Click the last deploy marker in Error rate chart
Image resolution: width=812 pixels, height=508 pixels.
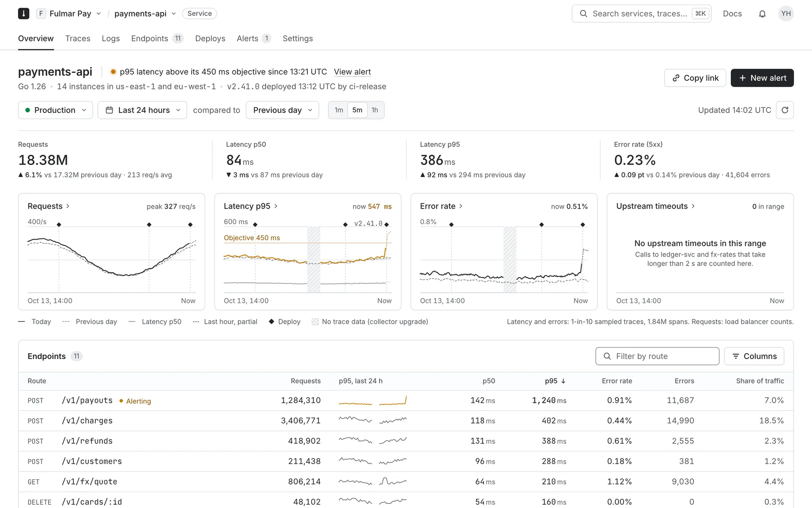pyautogui.click(x=583, y=224)
